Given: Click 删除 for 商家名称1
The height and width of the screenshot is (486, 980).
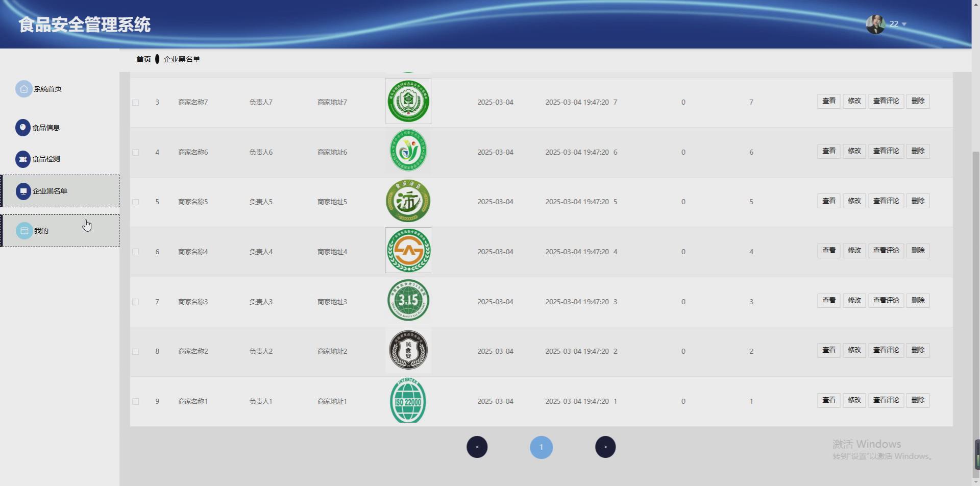Looking at the screenshot, I should (918, 400).
